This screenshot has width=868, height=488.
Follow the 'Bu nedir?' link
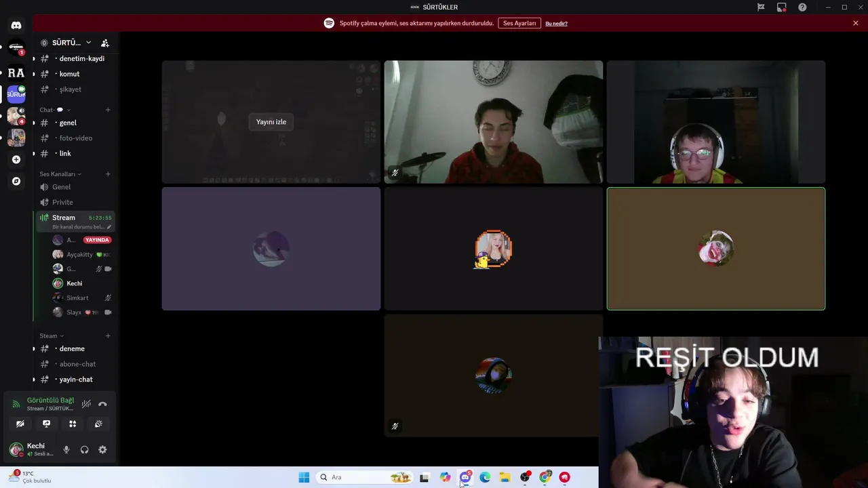(x=556, y=24)
